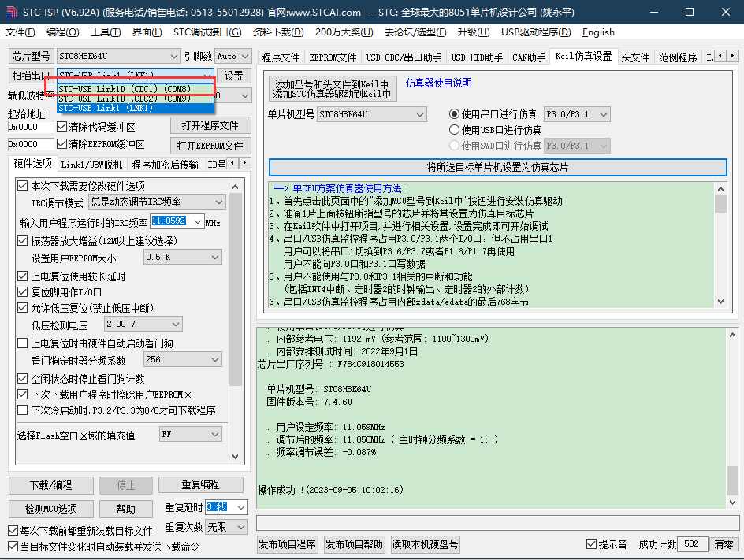Open the 编程(O) menu
The width and height of the screenshot is (744, 560).
pos(62,32)
